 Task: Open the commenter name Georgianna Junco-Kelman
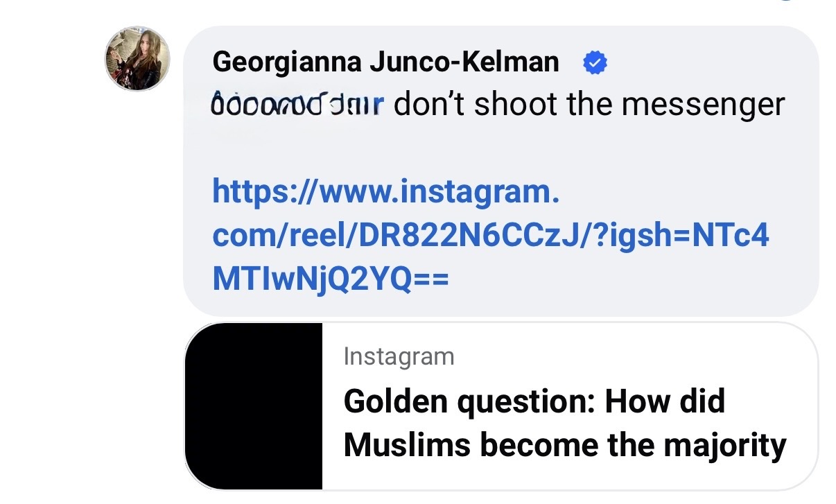tap(385, 62)
